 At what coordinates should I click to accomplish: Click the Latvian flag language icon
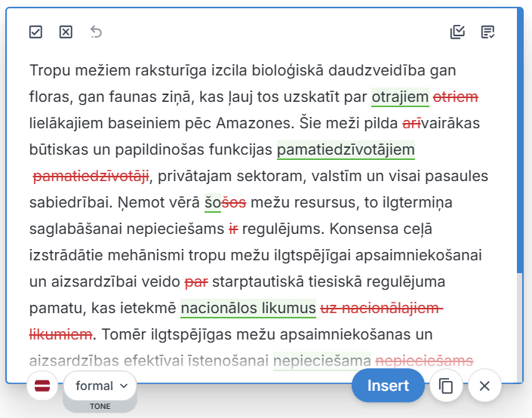[43, 386]
